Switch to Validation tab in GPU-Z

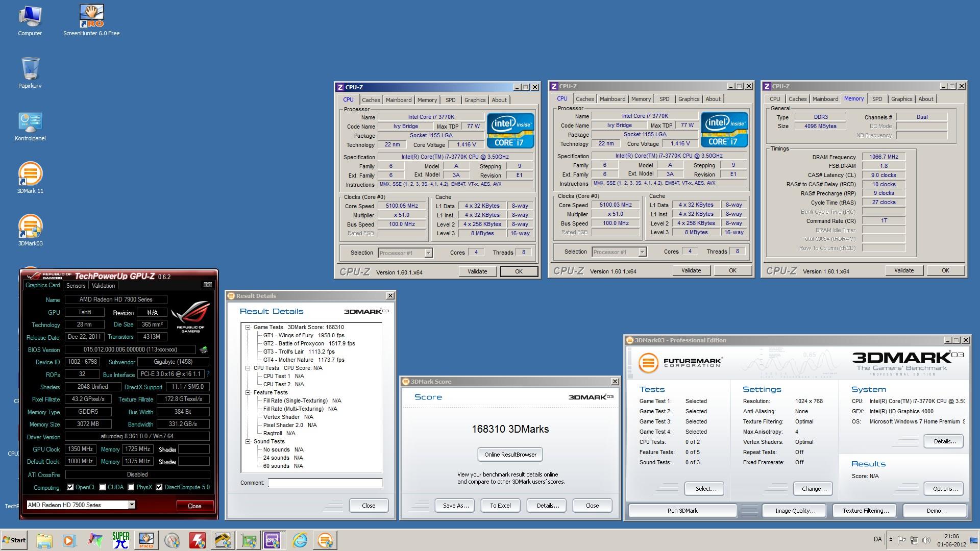(104, 286)
